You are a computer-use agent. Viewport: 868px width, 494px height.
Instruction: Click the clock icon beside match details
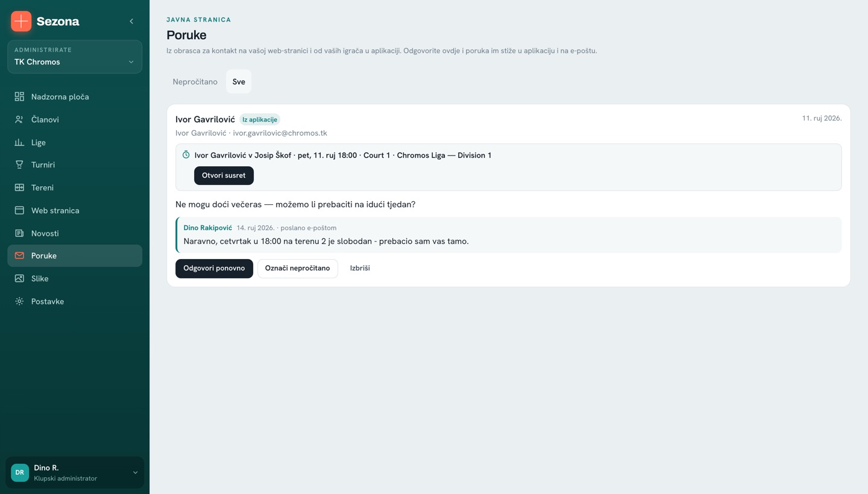point(186,155)
